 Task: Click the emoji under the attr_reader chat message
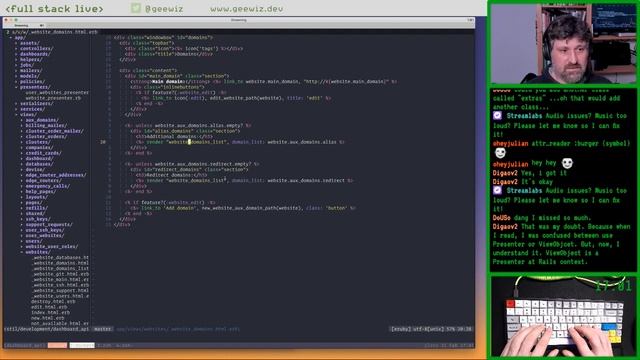point(500,153)
